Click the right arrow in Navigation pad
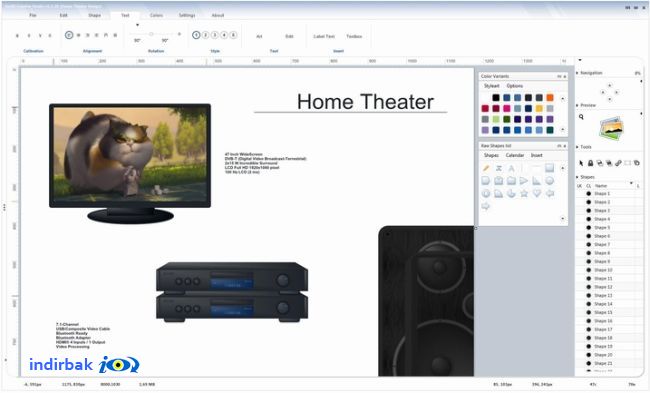Screen dimensions: 650x393 tap(616, 92)
